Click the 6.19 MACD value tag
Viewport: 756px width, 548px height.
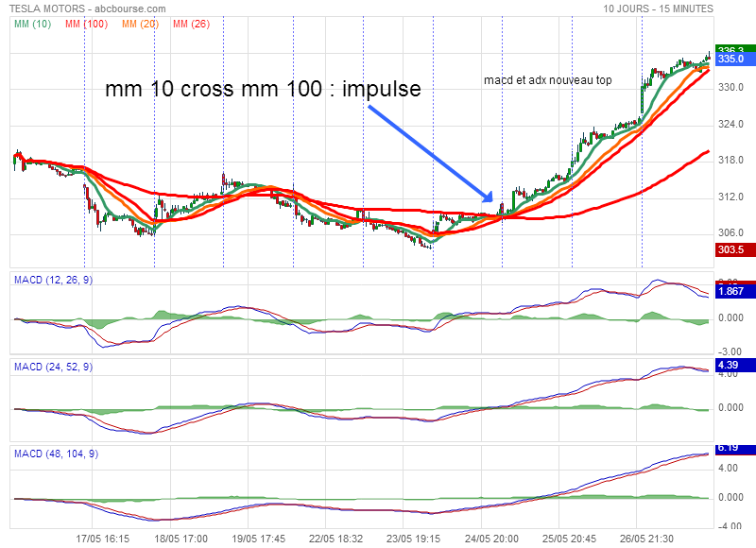pos(735,449)
